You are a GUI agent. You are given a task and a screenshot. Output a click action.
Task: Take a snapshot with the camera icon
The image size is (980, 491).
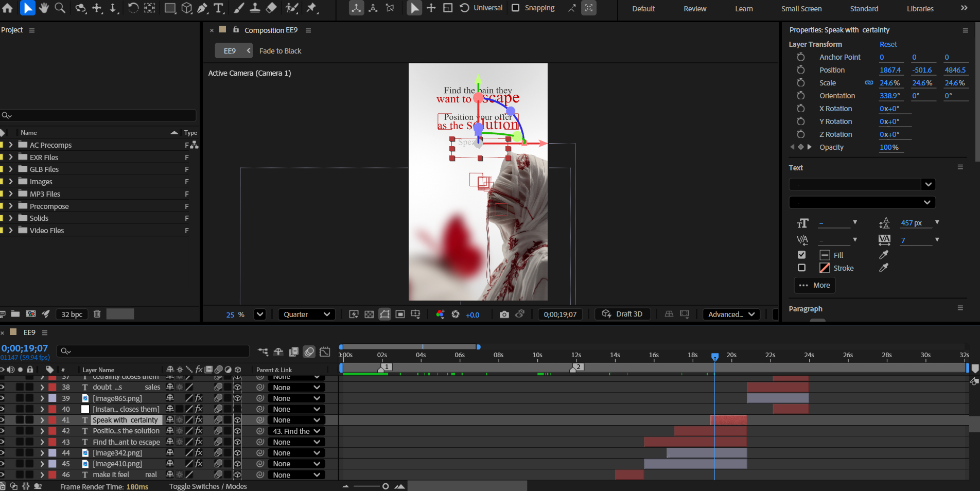(504, 314)
